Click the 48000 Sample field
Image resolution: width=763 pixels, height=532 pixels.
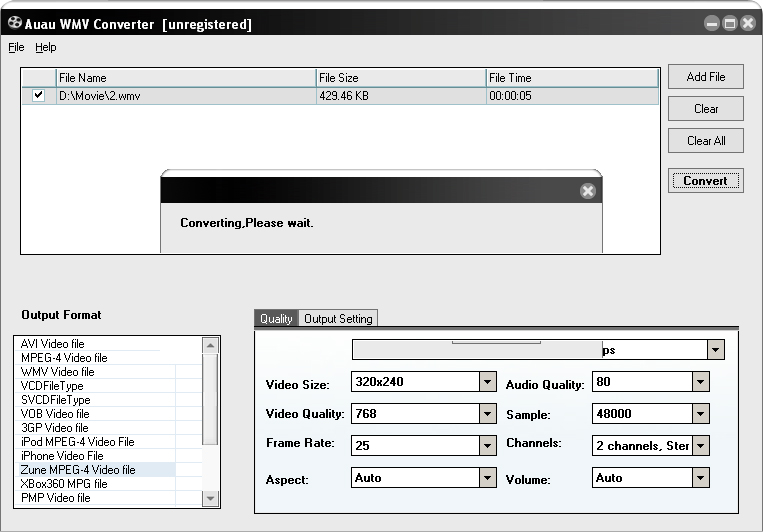[642, 414]
